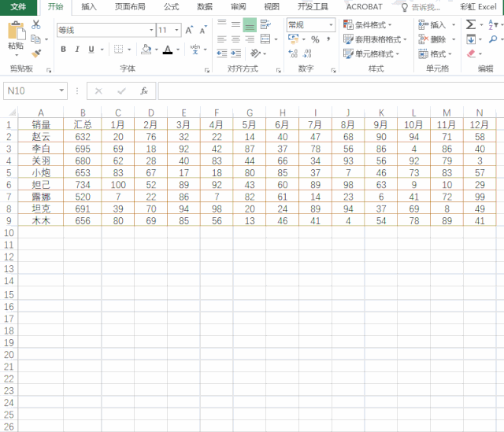The width and height of the screenshot is (504, 432).
Task: Click the fill color bucket icon
Action: click(x=146, y=49)
